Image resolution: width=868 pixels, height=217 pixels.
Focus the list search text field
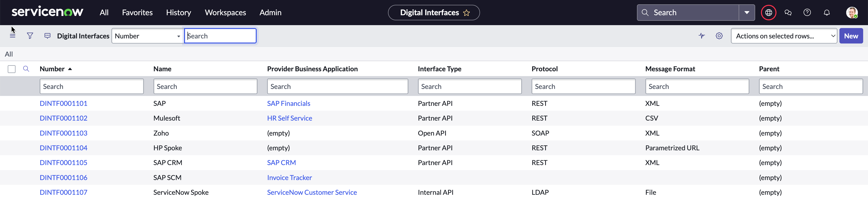(220, 36)
